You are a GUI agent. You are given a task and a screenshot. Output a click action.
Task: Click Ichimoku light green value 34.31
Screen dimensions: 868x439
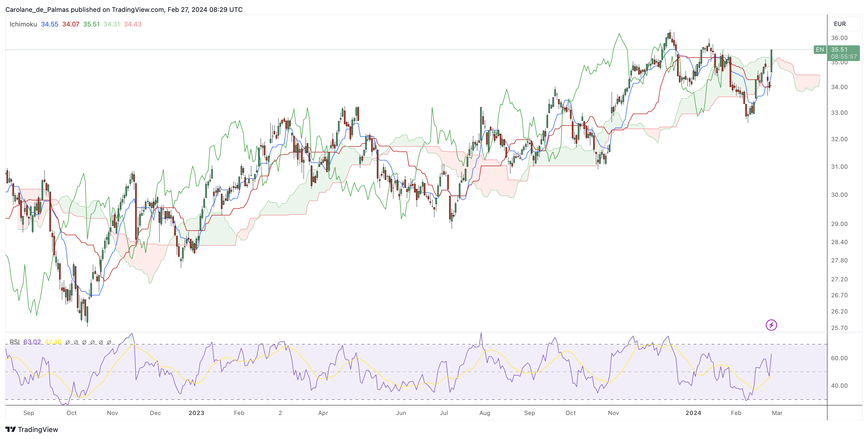point(112,24)
